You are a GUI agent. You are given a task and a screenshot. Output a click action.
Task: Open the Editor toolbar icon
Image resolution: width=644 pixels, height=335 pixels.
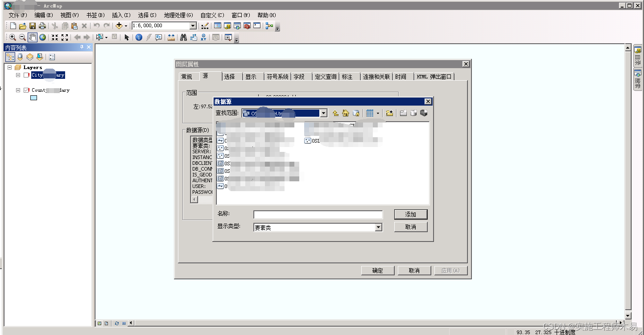(x=206, y=26)
